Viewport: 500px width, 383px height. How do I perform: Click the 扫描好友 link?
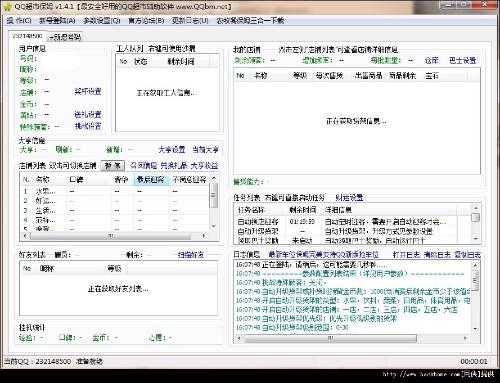coord(191,255)
